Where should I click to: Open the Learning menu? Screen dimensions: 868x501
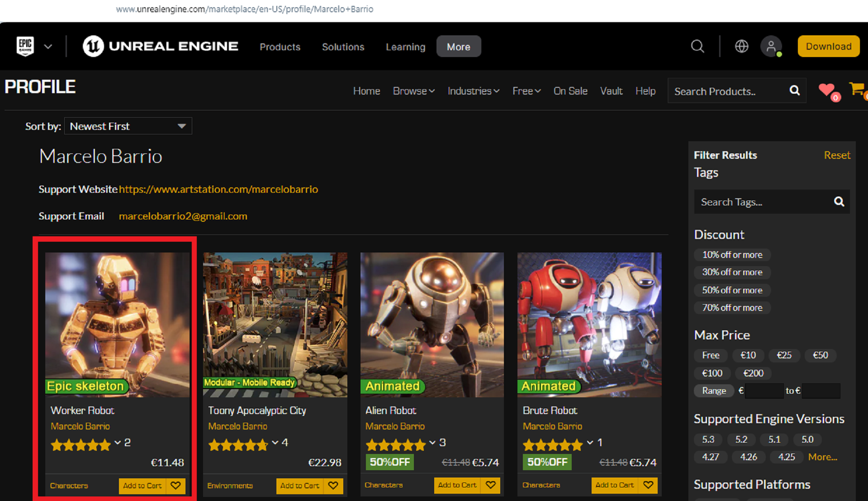(405, 47)
